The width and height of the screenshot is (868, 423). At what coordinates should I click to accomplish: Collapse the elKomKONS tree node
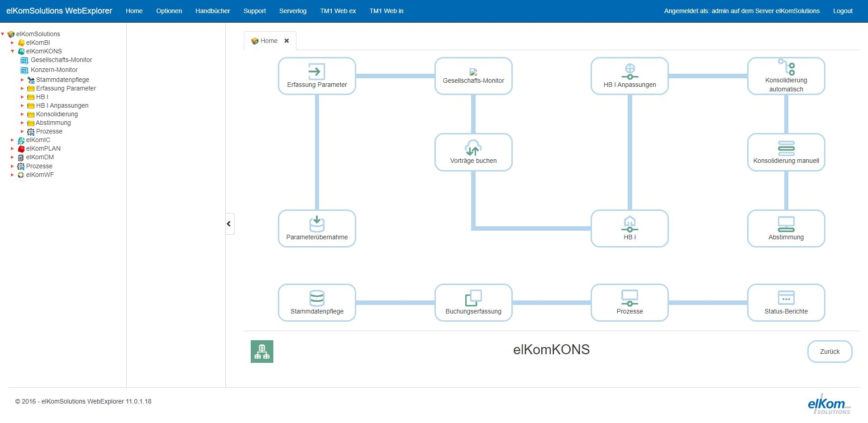[12, 51]
